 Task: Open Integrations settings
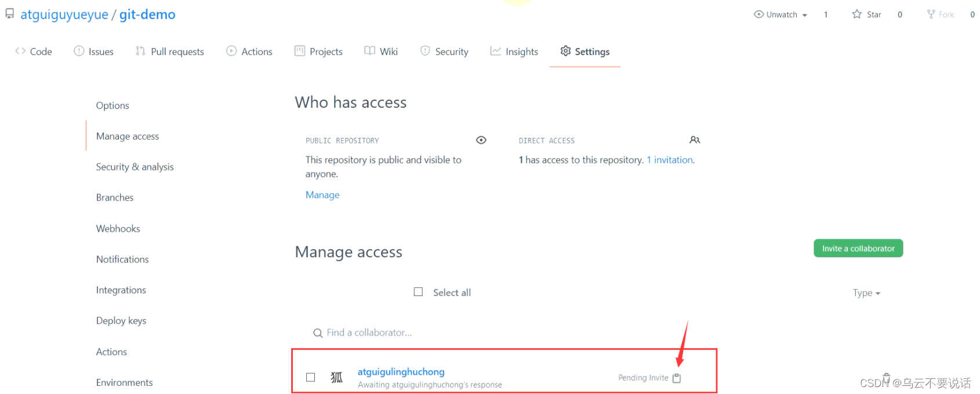(121, 290)
